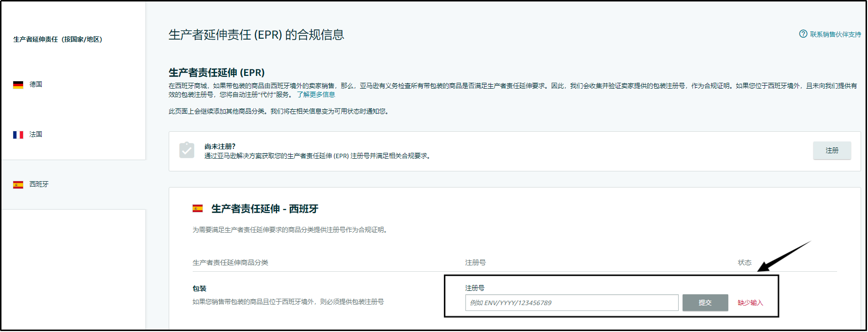
Task: Click the Spain flag icon in sidebar
Action: point(18,185)
